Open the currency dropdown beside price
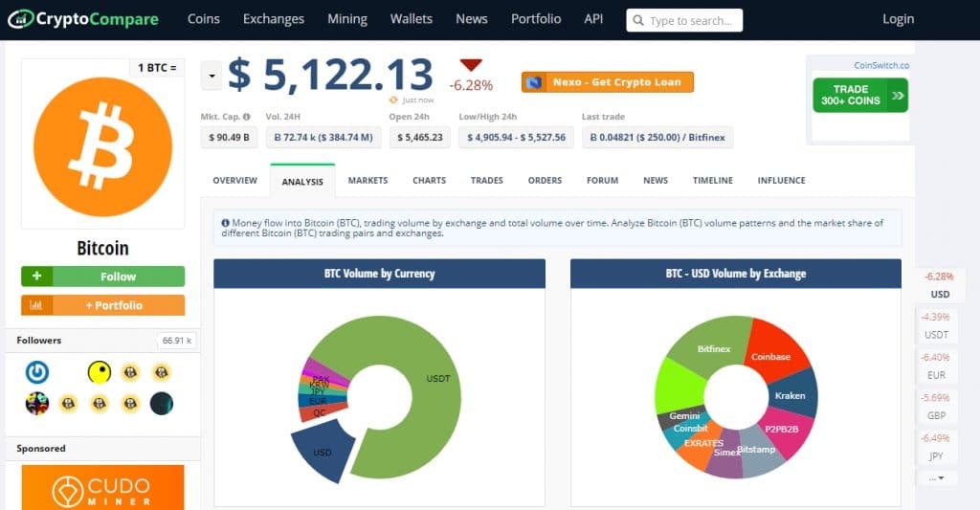Image resolution: width=980 pixels, height=510 pixels. click(x=211, y=75)
